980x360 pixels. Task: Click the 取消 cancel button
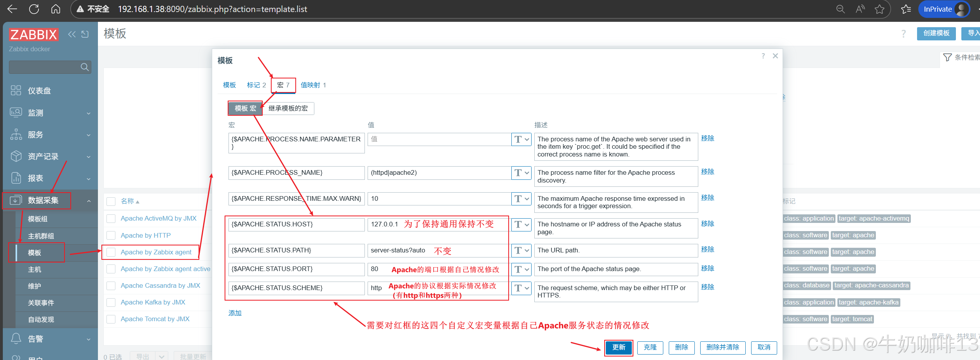tap(764, 347)
